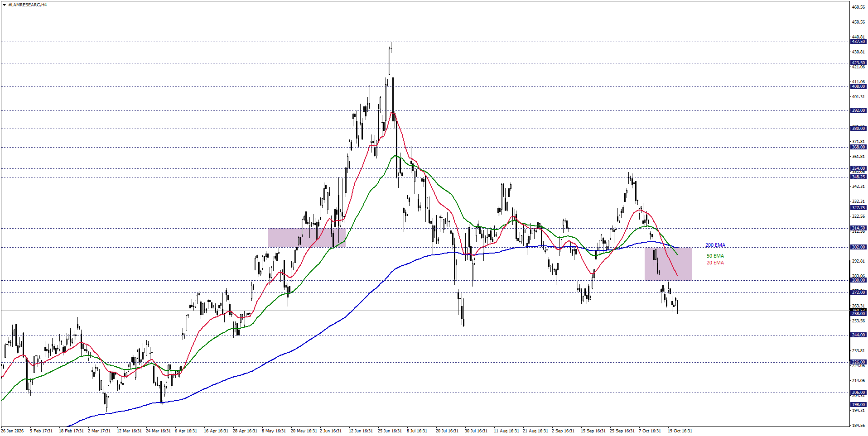Click the small triangle beside the #LAMRESEARC,H4 title
Viewport: 868px width, 436px height.
(4, 5)
